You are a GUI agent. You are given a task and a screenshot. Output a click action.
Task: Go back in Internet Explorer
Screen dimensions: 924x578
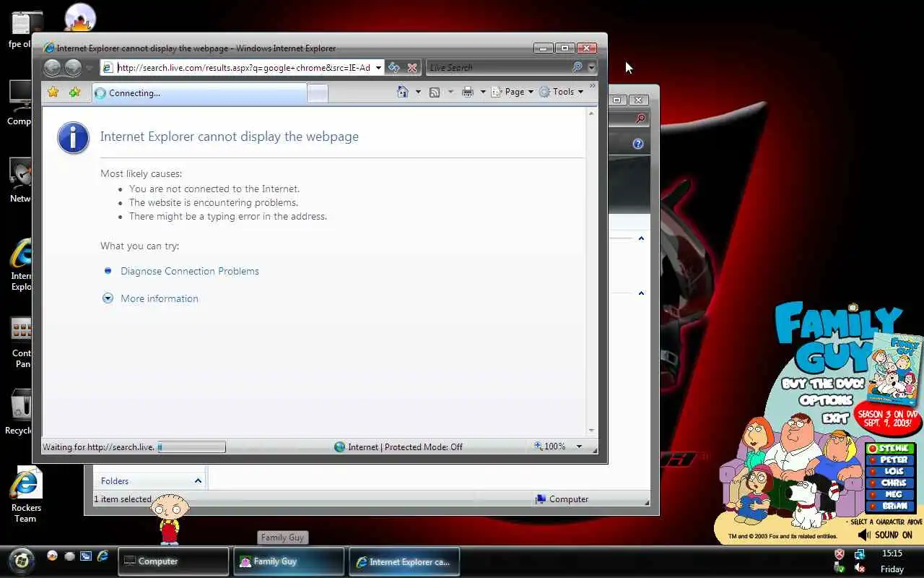tap(52, 68)
